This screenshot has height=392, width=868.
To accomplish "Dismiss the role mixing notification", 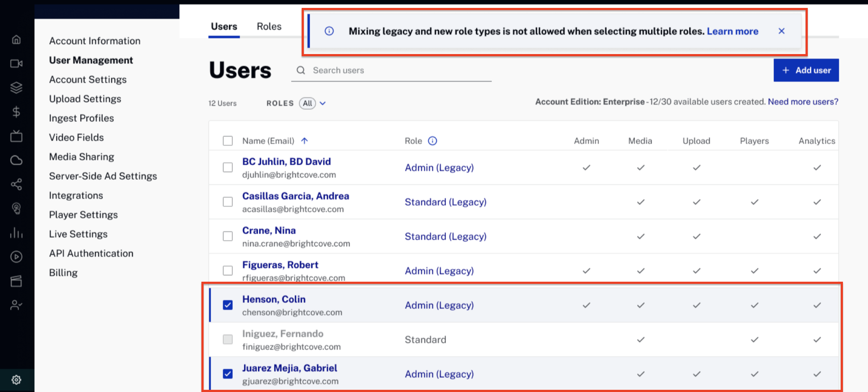I will tap(781, 31).
